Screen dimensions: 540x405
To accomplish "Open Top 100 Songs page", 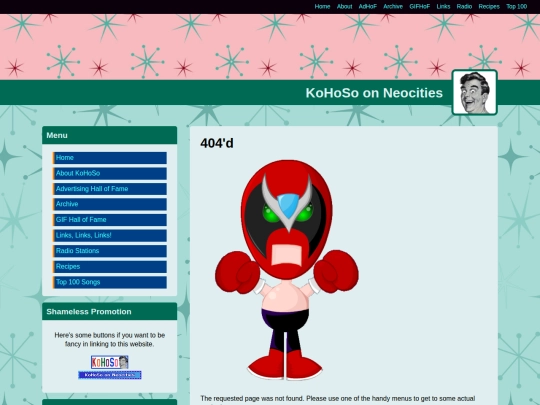I will point(110,282).
